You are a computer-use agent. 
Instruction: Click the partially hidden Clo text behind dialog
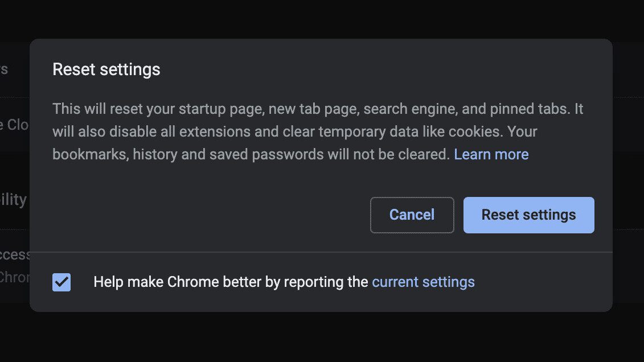(17, 124)
